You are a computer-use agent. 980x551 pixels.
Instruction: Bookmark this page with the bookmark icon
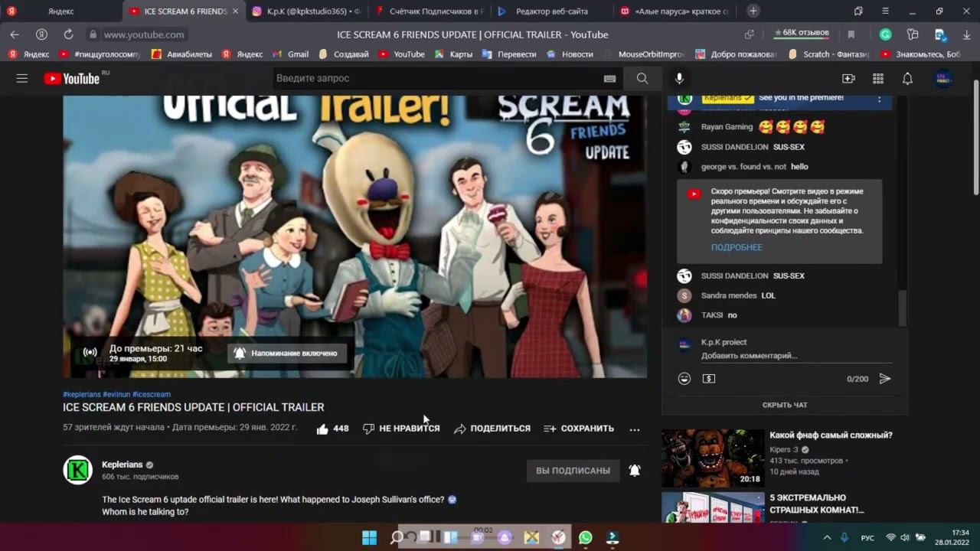(x=851, y=34)
